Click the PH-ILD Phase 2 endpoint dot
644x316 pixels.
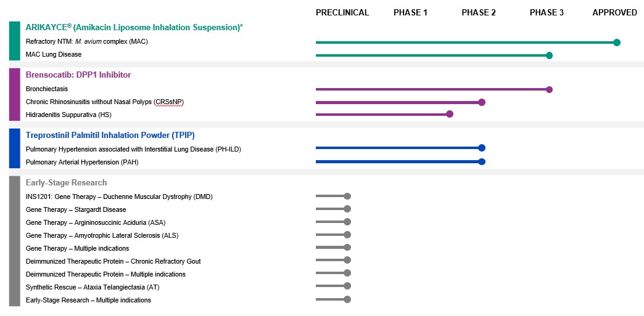482,148
